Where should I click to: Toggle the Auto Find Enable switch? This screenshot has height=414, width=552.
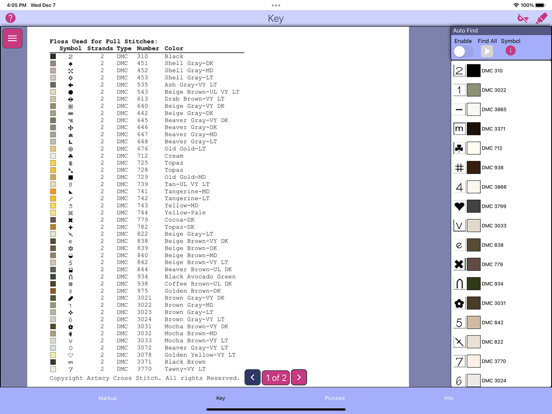tap(463, 51)
